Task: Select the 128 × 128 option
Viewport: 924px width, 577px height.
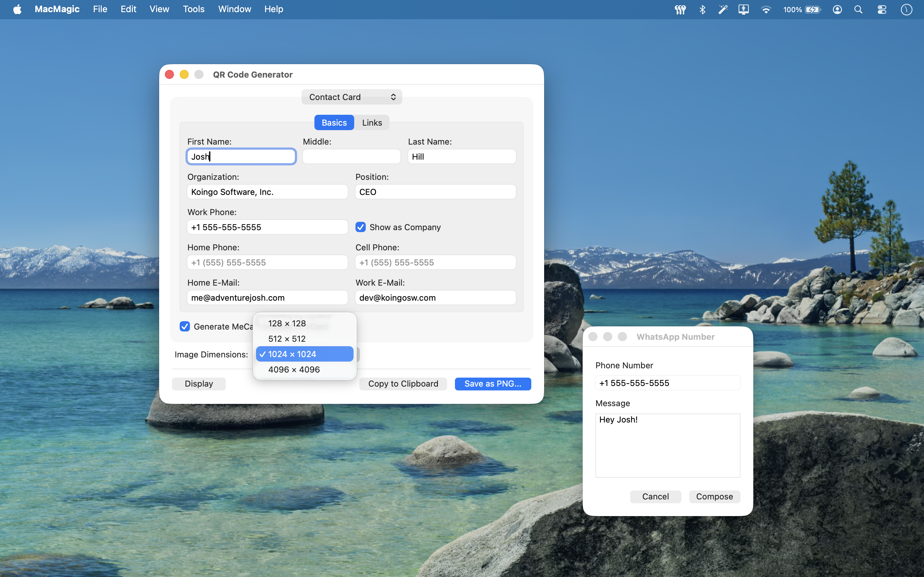Action: [x=287, y=323]
